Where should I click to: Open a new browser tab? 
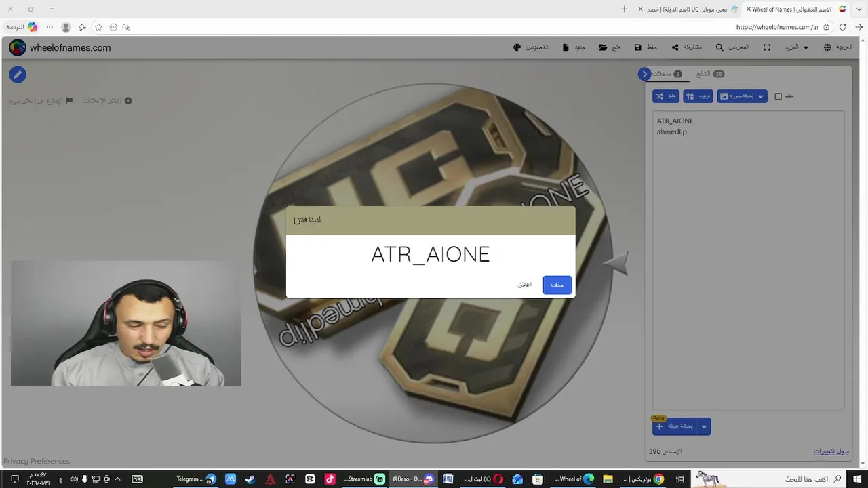coord(625,9)
